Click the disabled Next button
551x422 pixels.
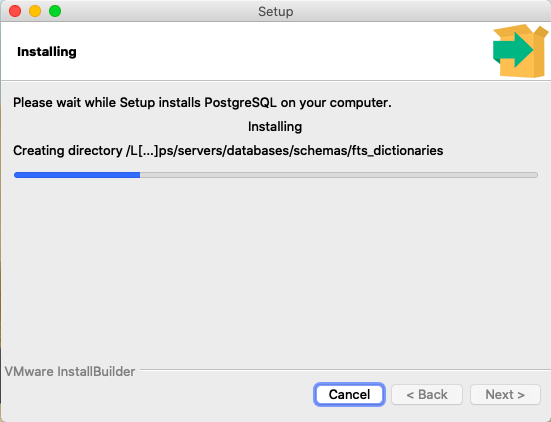tap(505, 394)
